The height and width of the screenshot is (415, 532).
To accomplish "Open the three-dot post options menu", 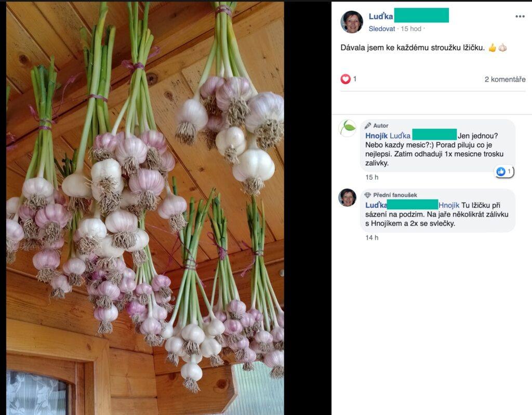I will pyautogui.click(x=520, y=16).
